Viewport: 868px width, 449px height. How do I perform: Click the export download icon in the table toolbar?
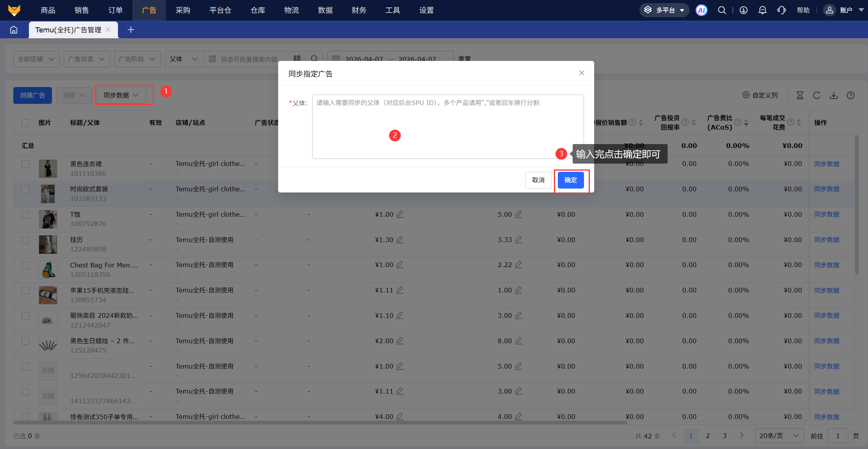pyautogui.click(x=834, y=95)
